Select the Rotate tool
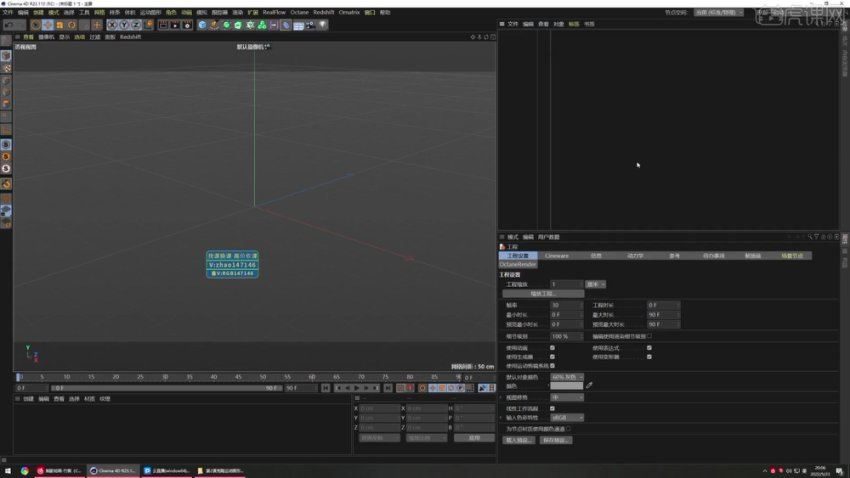Screen dimensions: 850x478 point(72,25)
